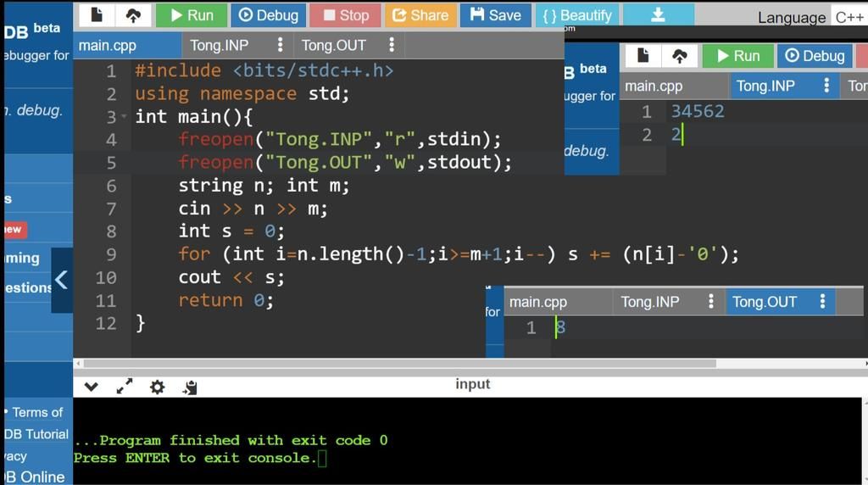Beautify the source code

(576, 15)
